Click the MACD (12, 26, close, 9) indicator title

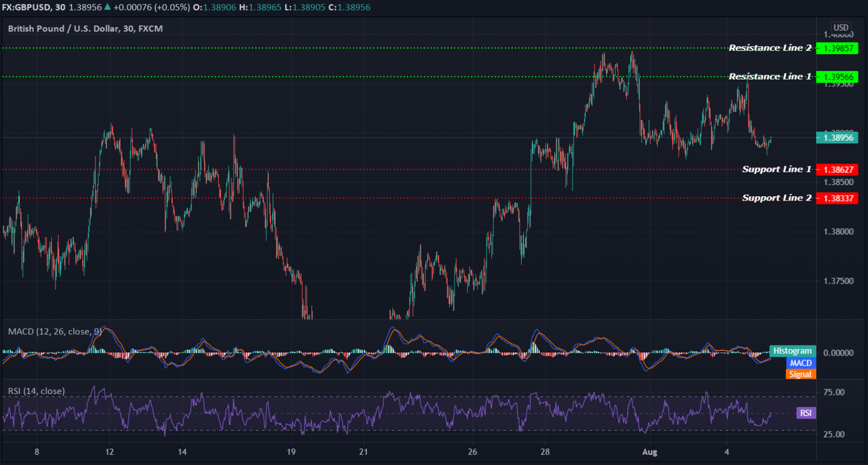click(x=55, y=332)
